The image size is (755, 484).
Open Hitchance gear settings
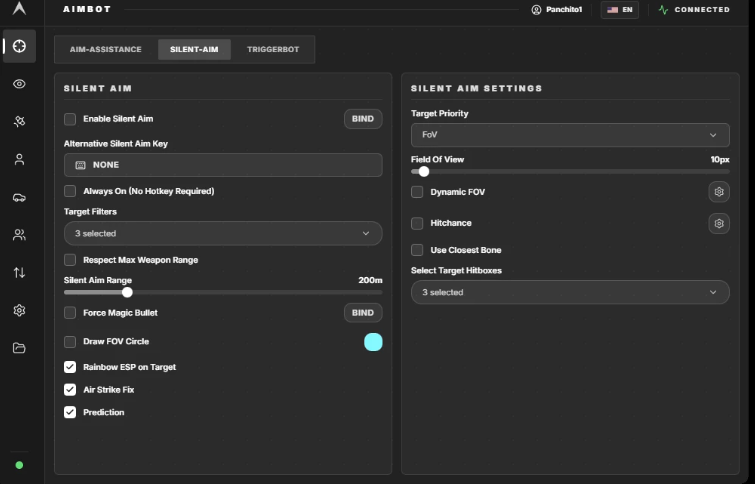[719, 223]
